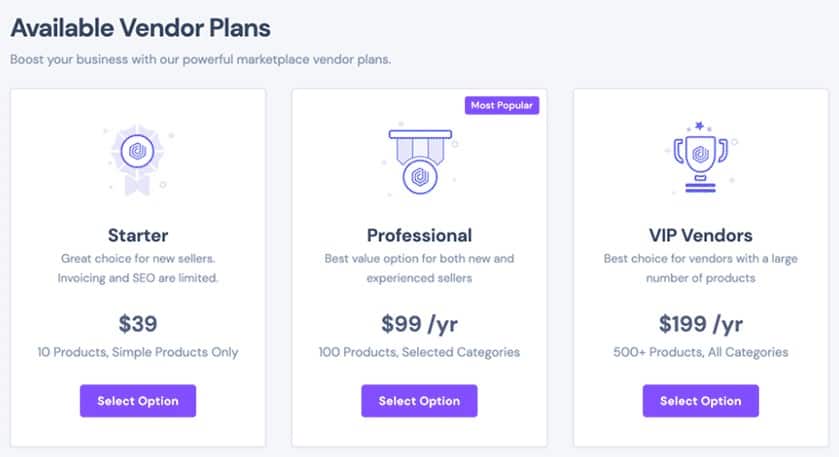
Task: Click the 'Best value option' description text
Action: point(420,268)
